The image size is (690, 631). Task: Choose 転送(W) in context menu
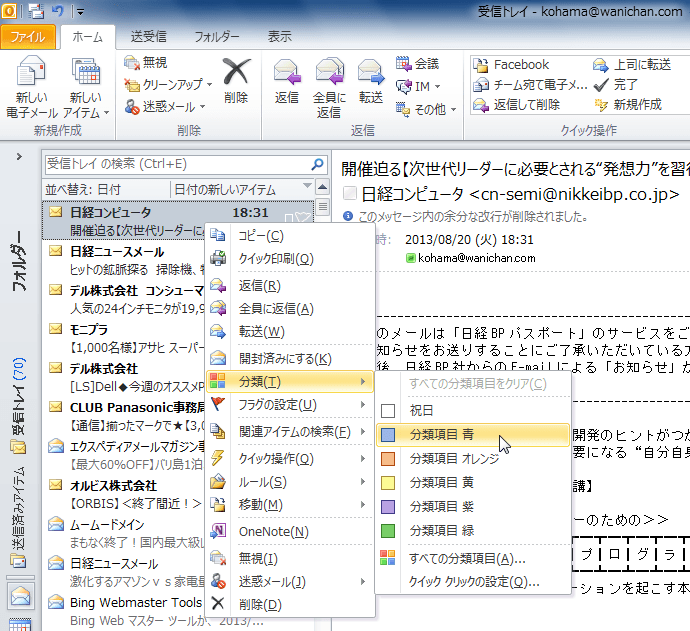click(x=290, y=331)
